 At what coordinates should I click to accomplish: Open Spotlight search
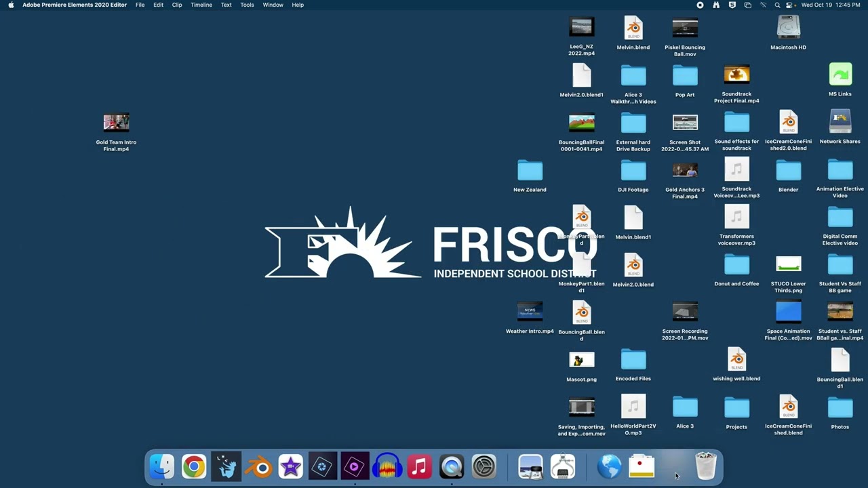[777, 5]
